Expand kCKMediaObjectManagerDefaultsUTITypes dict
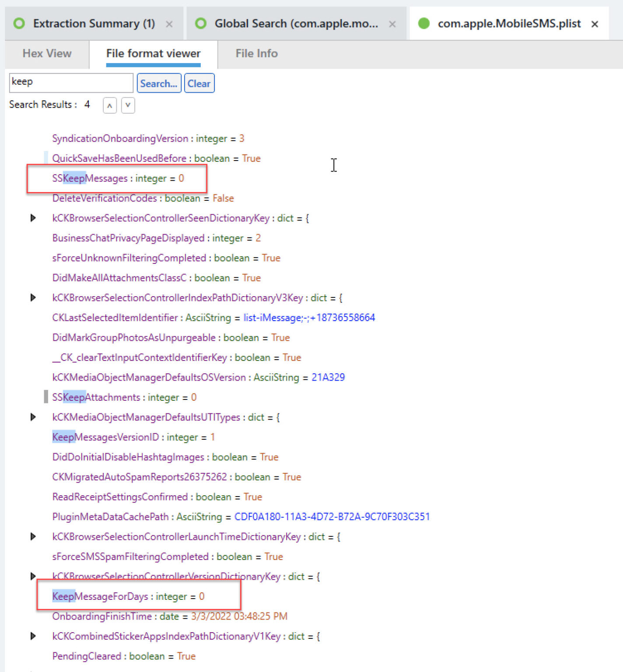 (33, 417)
